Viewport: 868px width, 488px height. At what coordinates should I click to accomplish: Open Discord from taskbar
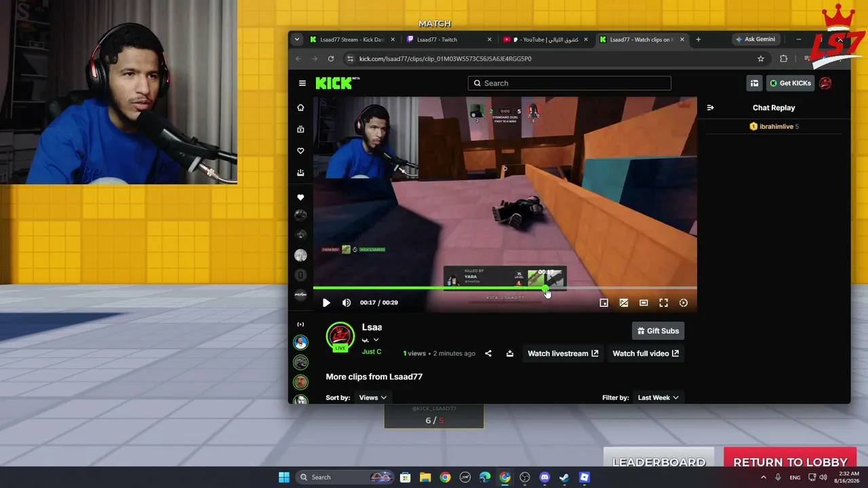click(x=545, y=477)
